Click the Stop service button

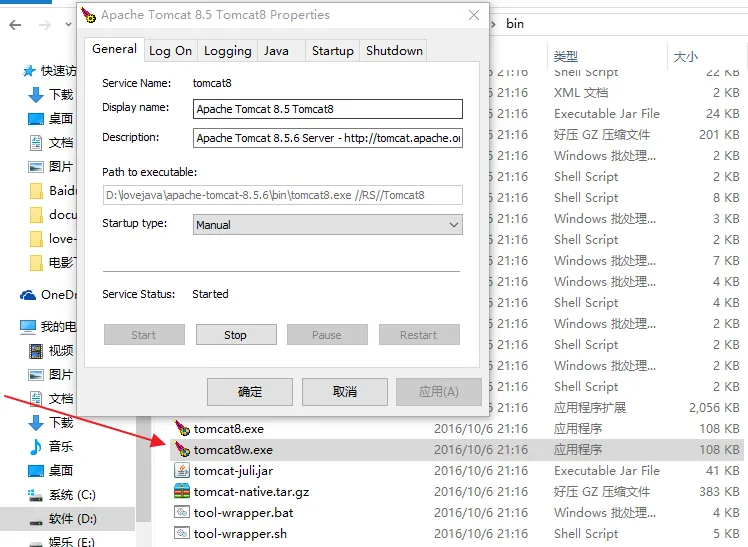pos(236,335)
